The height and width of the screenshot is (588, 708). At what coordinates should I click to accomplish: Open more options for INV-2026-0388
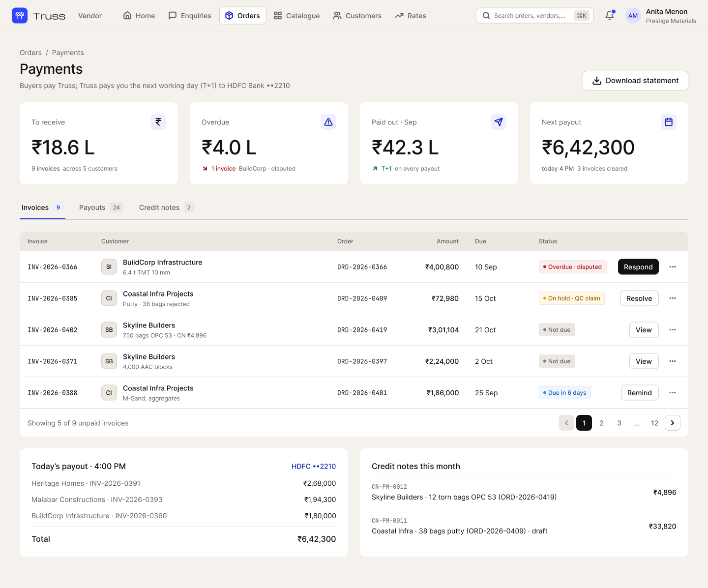(x=673, y=393)
